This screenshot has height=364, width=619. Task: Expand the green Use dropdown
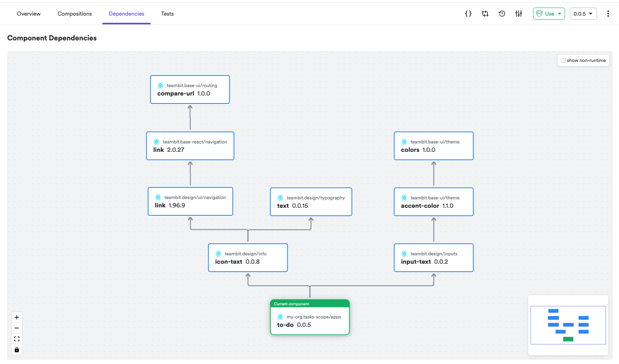click(x=549, y=14)
